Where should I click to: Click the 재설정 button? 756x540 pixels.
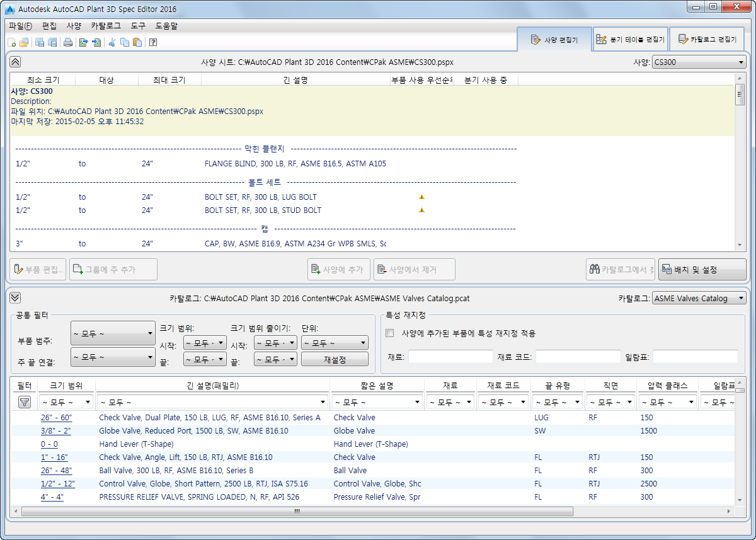[x=335, y=359]
